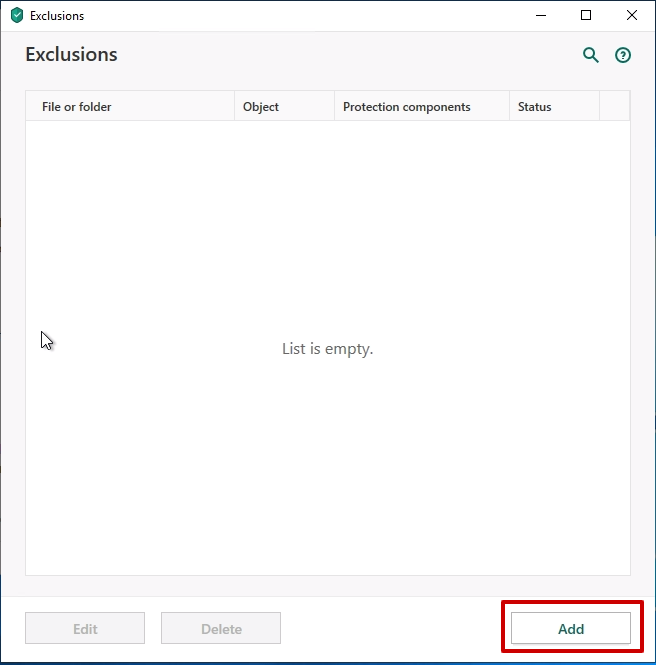This screenshot has width=656, height=665.
Task: Sort by the Status column header
Action: point(554,106)
